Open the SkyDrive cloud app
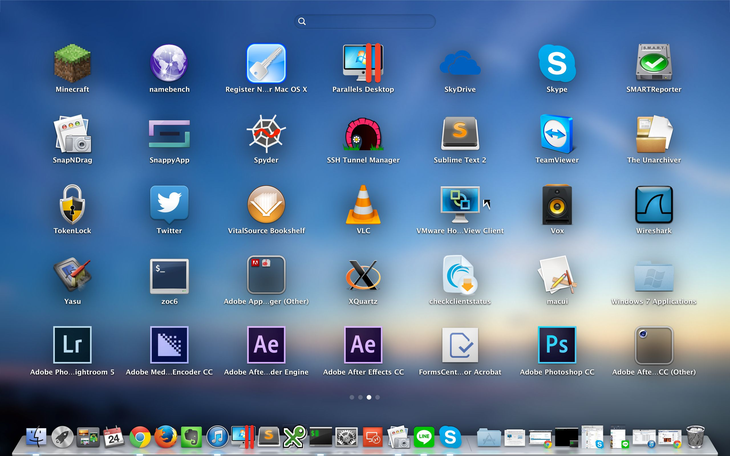Screen dimensions: 730x456 point(460,63)
